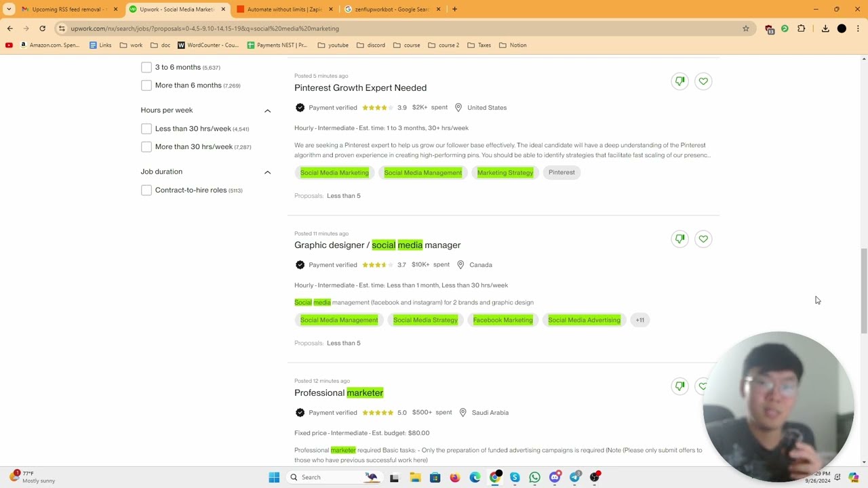This screenshot has height=488, width=868.
Task: Open Skype from the taskbar
Action: point(515,477)
